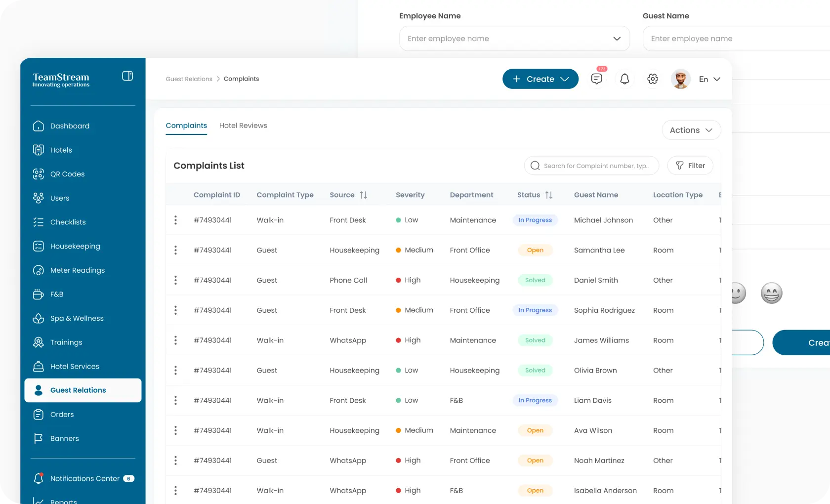Sort the table by Source column

[363, 195]
